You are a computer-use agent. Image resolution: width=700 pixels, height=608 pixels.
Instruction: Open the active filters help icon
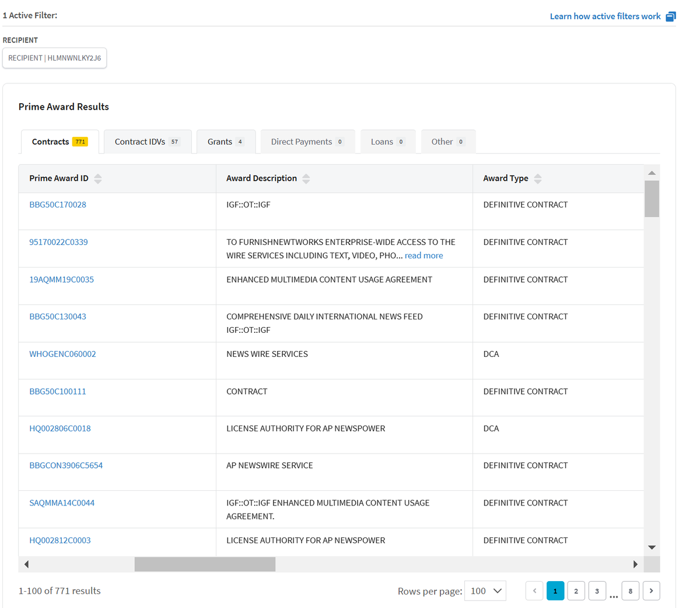pos(671,16)
